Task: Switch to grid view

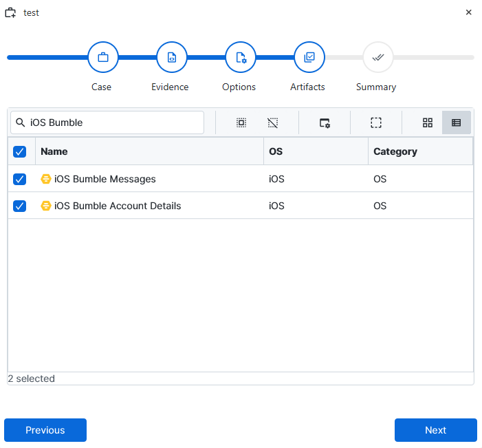Action: 428,122
